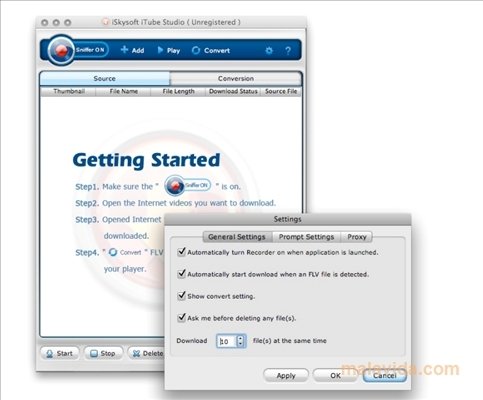Increase simultaneous download count stepper
The width and height of the screenshot is (483, 400).
click(x=240, y=338)
